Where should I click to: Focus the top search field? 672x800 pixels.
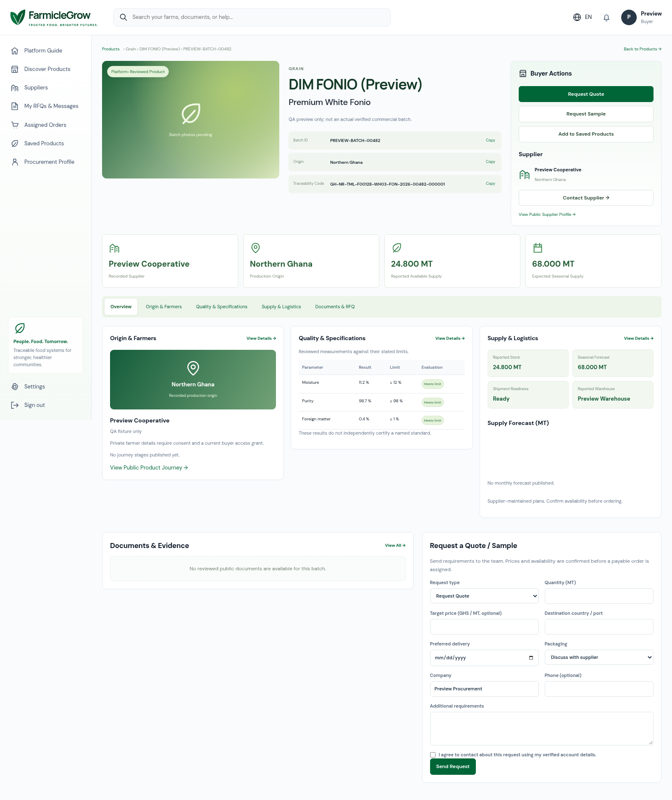252,17
